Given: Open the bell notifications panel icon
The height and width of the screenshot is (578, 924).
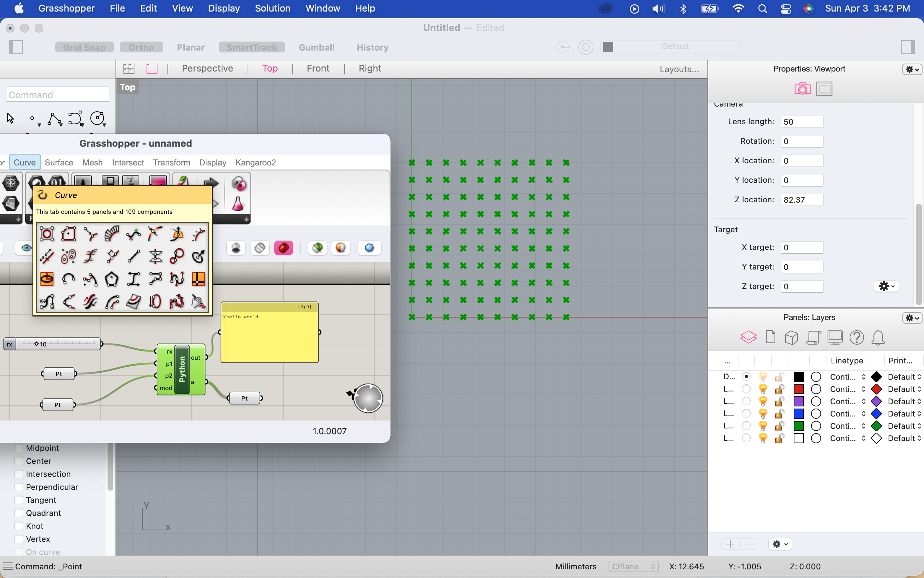Looking at the screenshot, I should point(878,337).
